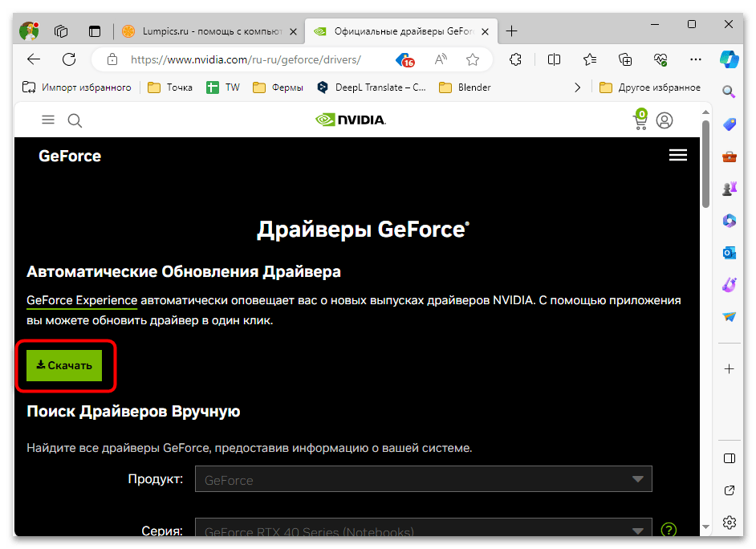
Task: Follow the GeForce Experience link
Action: (x=82, y=300)
